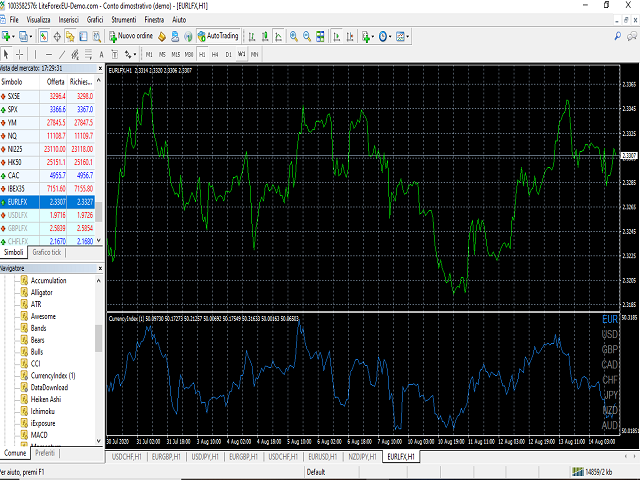Enable the D1 timeframe button
This screenshot has width=640, height=480.
click(228, 53)
